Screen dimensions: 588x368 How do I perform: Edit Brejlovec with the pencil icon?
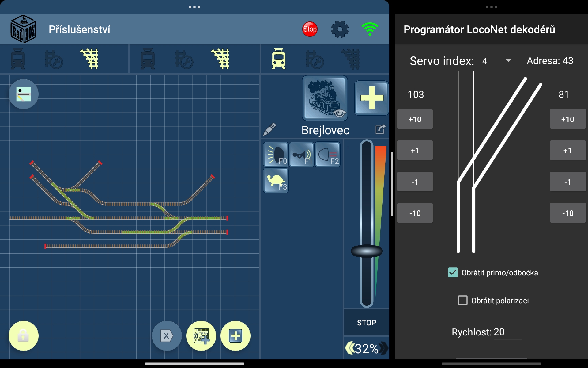[269, 130]
